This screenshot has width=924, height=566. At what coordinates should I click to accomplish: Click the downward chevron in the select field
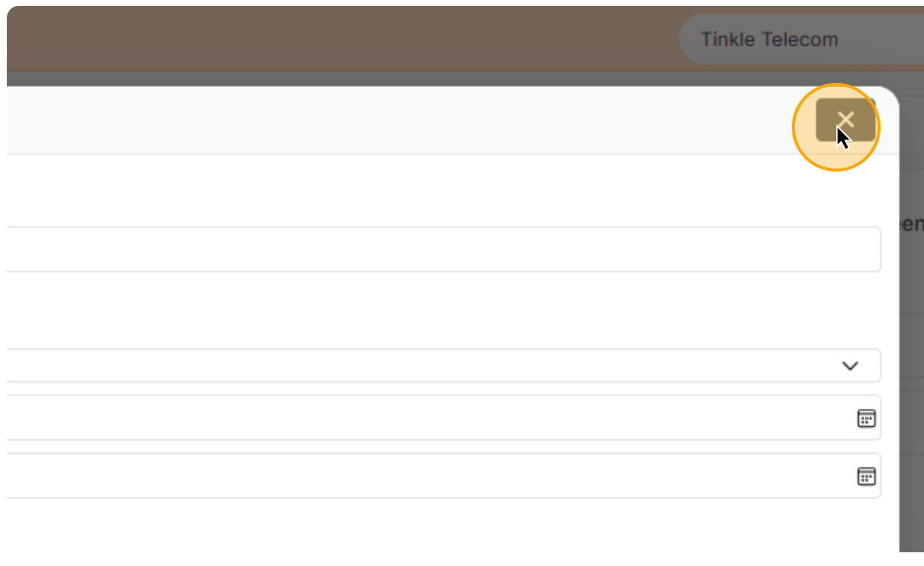(850, 366)
